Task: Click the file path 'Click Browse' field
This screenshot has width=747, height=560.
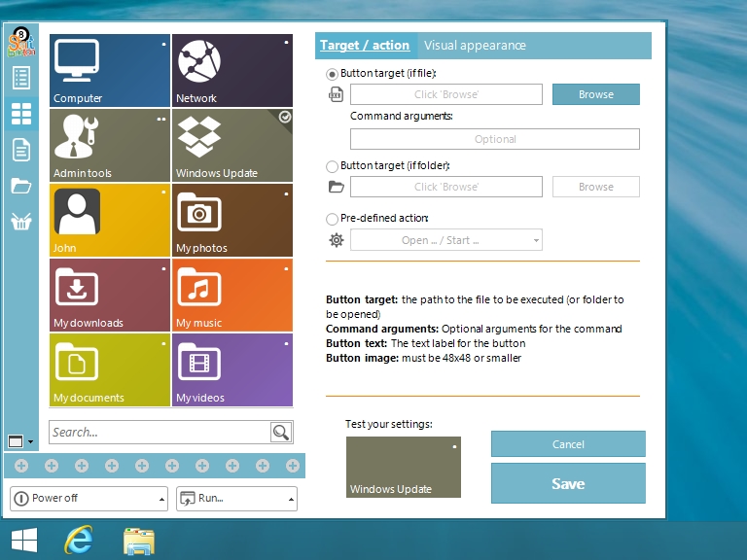Action: coord(445,94)
